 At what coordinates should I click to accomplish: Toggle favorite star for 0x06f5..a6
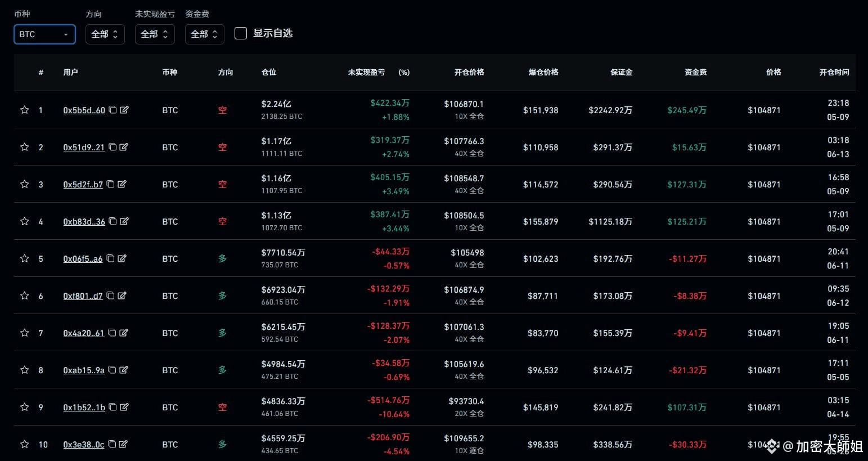(24, 258)
